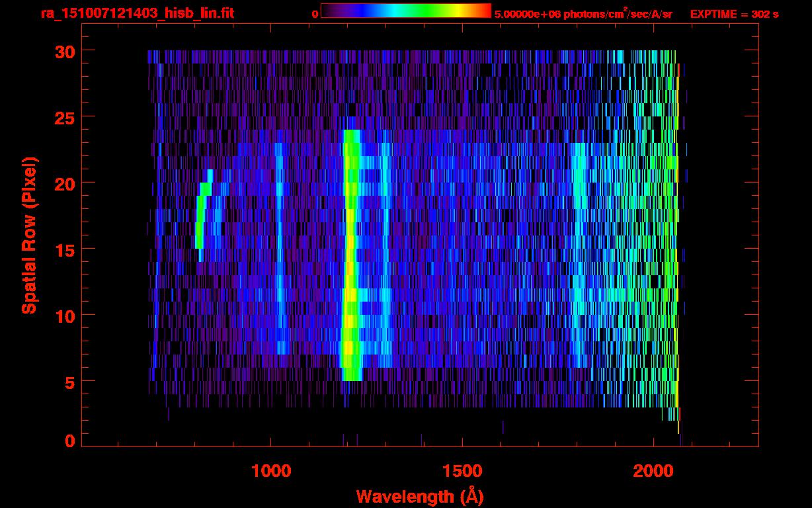Click the bright yellow-green emission line near 1216 Å

pyautogui.click(x=350, y=255)
